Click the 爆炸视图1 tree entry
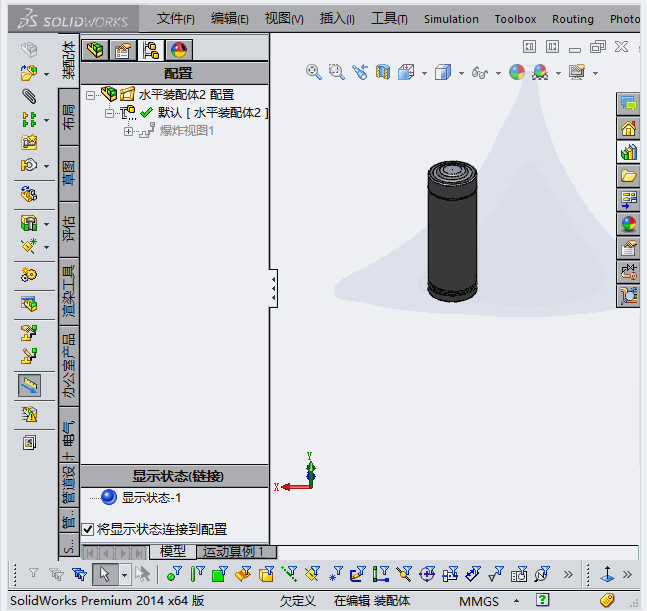 point(187,131)
